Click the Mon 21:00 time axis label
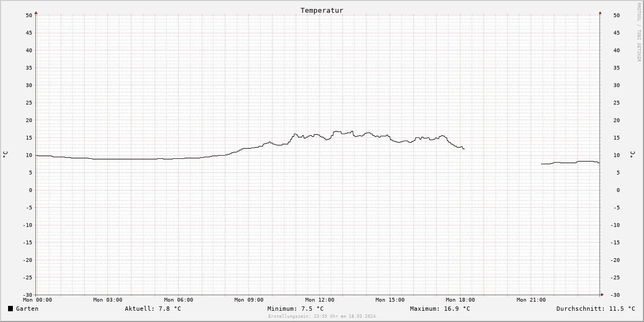 pyautogui.click(x=531, y=300)
